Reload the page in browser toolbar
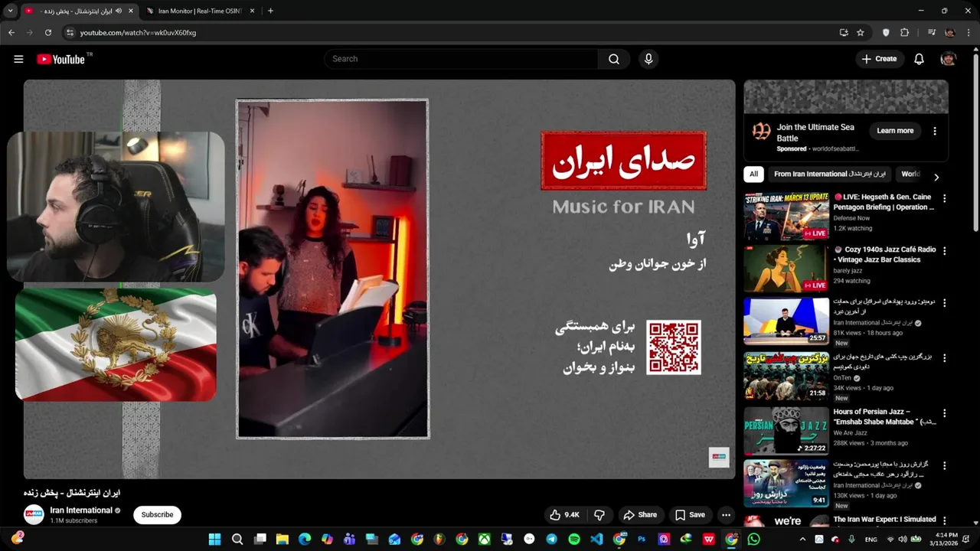The height and width of the screenshot is (551, 980). click(x=48, y=33)
